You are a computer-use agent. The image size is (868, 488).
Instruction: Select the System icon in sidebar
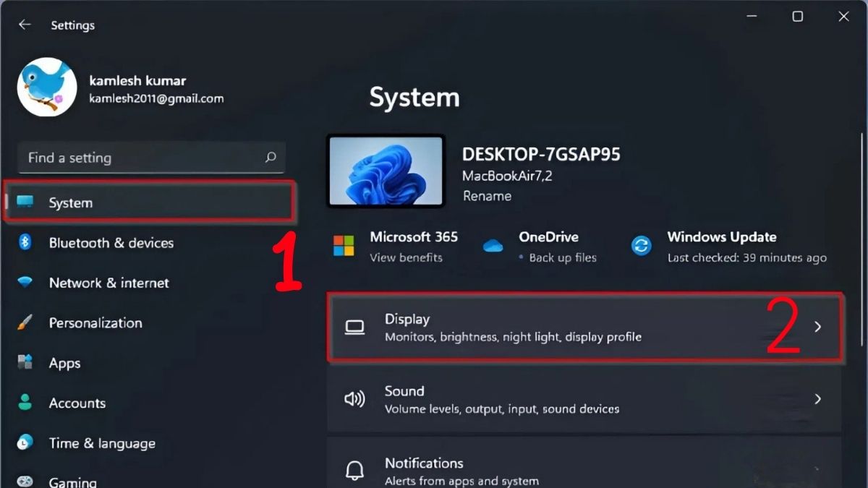click(25, 202)
